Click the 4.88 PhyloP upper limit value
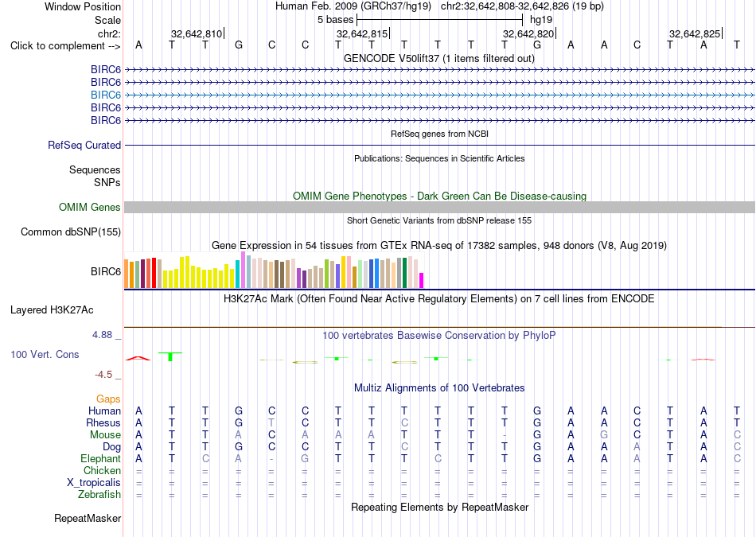The image size is (756, 537). point(102,335)
